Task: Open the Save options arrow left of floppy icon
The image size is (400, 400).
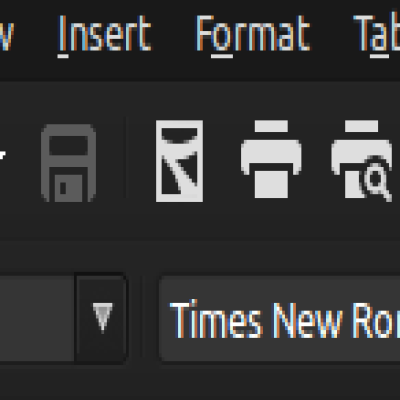Action: click(3, 157)
